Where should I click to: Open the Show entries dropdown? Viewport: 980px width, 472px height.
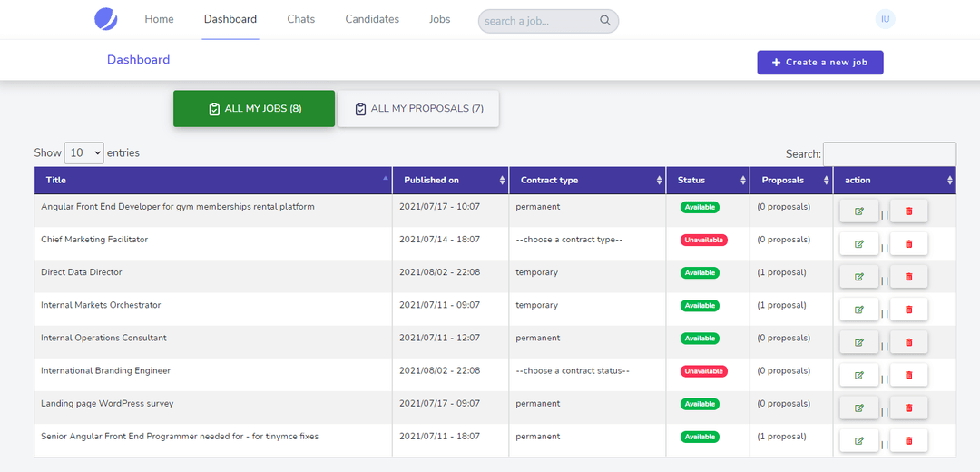84,153
